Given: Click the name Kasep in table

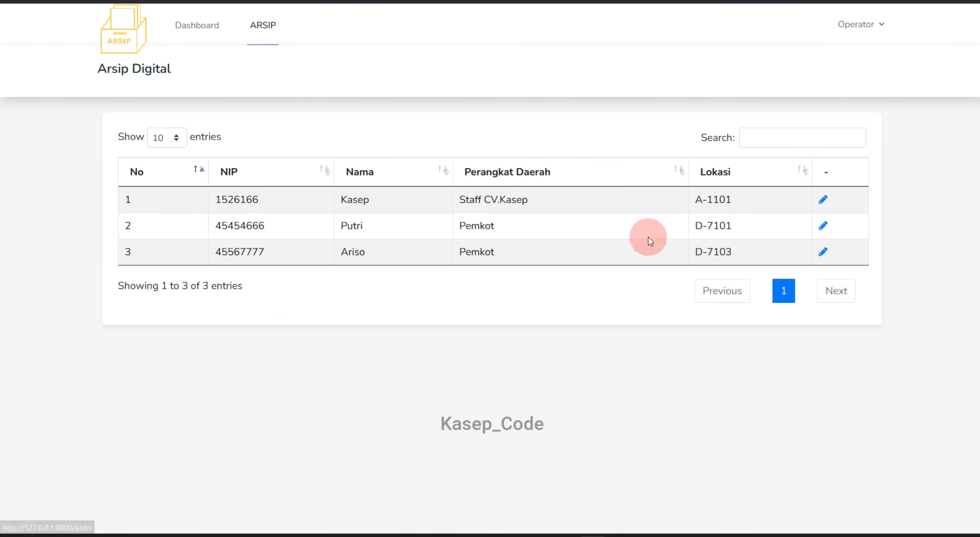Looking at the screenshot, I should pos(355,200).
